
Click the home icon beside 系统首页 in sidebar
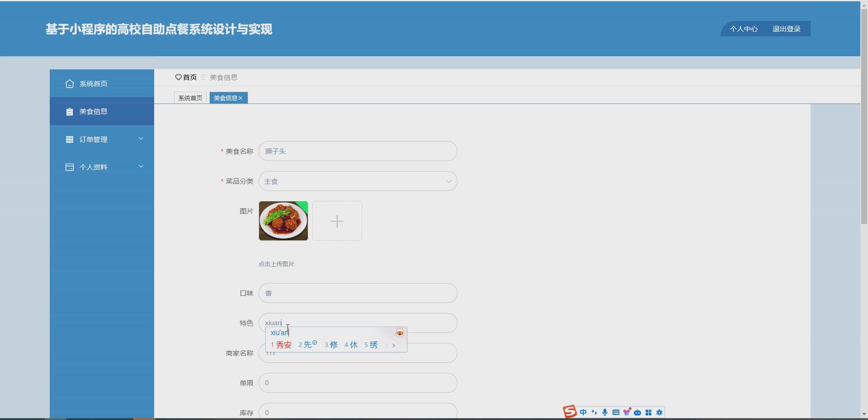[x=69, y=84]
